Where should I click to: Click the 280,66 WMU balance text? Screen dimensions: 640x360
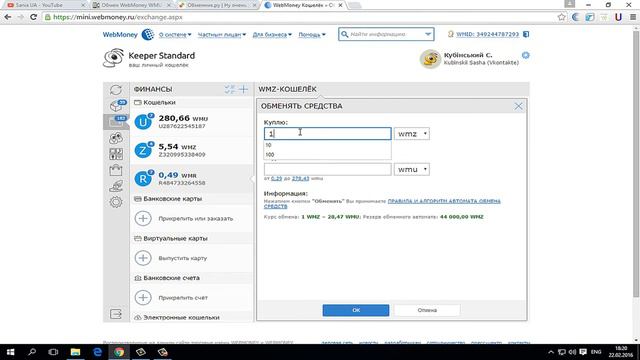183,118
